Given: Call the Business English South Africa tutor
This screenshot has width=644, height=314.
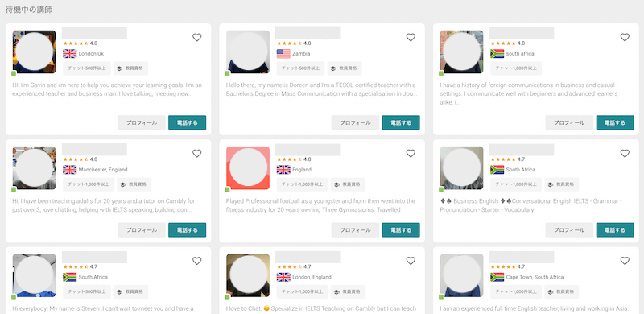Looking at the screenshot, I should click(x=615, y=230).
